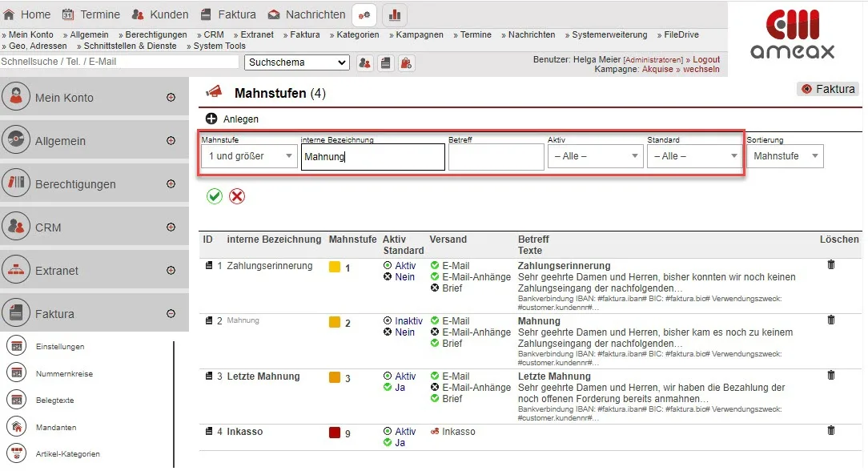Image resolution: width=868 pixels, height=471 pixels.
Task: Open Nummernkreise icon in Faktura sidebar
Action: coord(16,373)
